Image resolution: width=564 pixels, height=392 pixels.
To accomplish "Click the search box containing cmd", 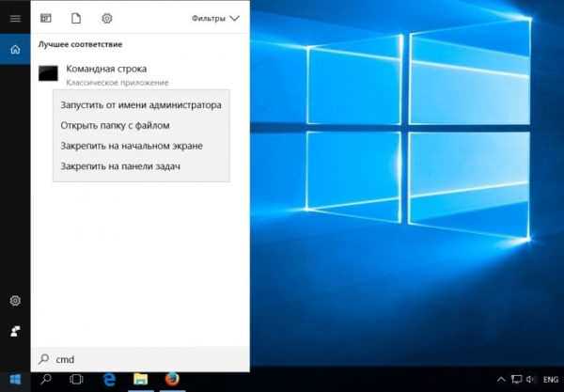I will [x=140, y=359].
